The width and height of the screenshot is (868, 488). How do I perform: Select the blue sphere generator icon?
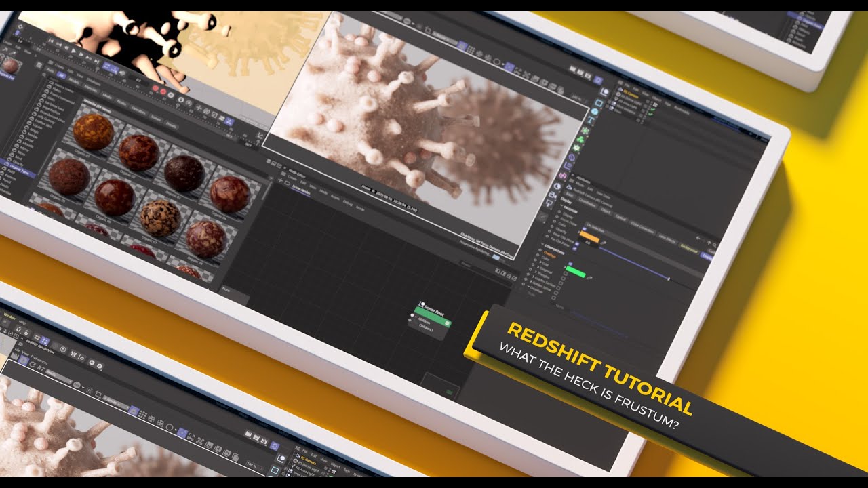[594, 111]
